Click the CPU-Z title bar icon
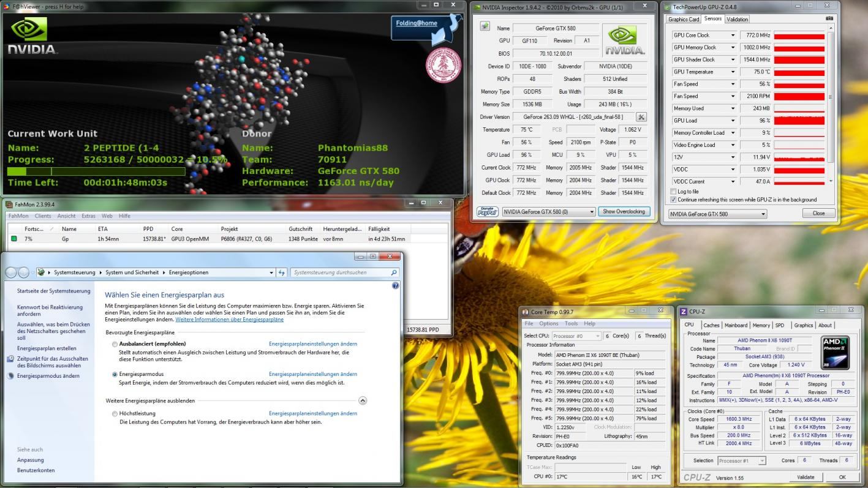The height and width of the screenshot is (488, 868). pos(684,312)
